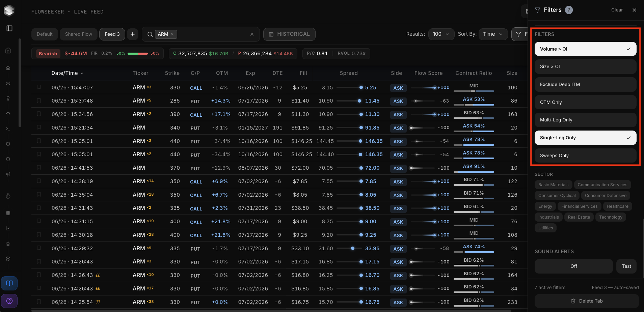
Task: Toggle the Real Estate sector chip
Action: point(579,217)
